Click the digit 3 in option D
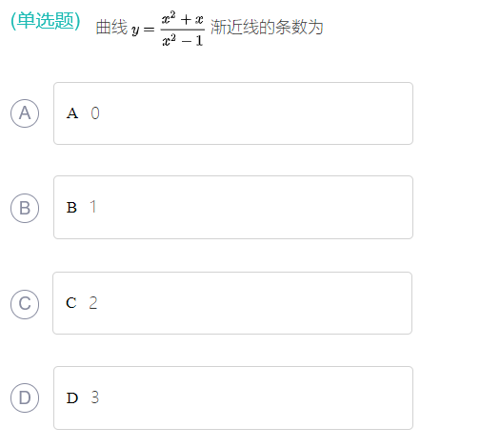 pyautogui.click(x=94, y=397)
